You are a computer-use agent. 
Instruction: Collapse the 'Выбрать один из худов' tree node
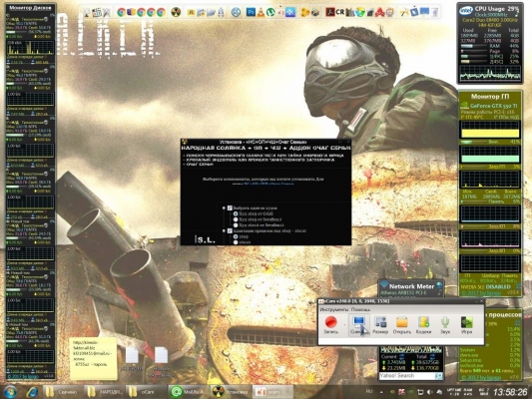pyautogui.click(x=224, y=207)
